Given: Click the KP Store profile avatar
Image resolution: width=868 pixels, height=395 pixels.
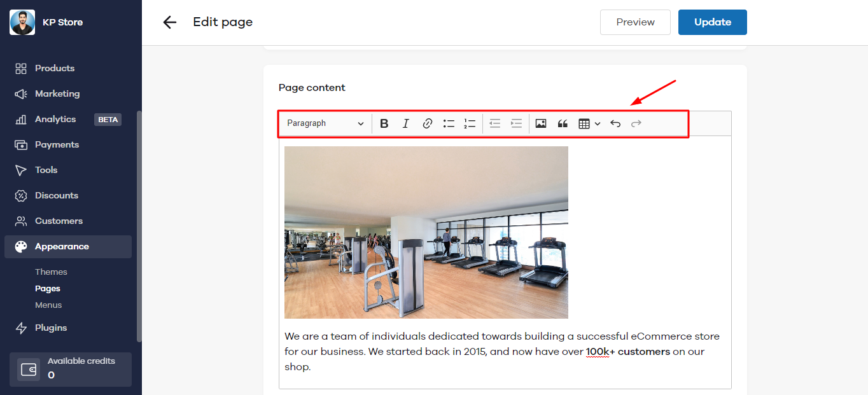Looking at the screenshot, I should [22, 22].
